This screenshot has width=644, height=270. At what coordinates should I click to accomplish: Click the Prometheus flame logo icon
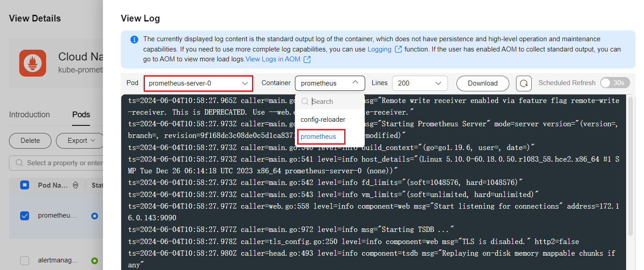click(x=33, y=63)
